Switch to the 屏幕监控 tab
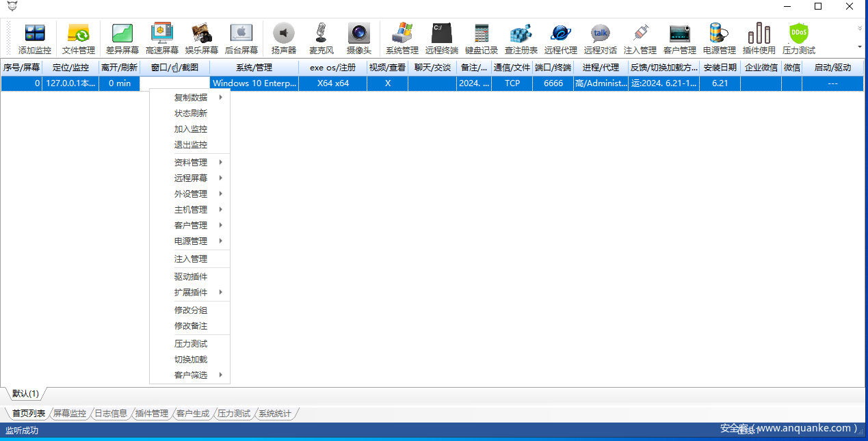Viewport: 868px width, 441px height. (70, 414)
